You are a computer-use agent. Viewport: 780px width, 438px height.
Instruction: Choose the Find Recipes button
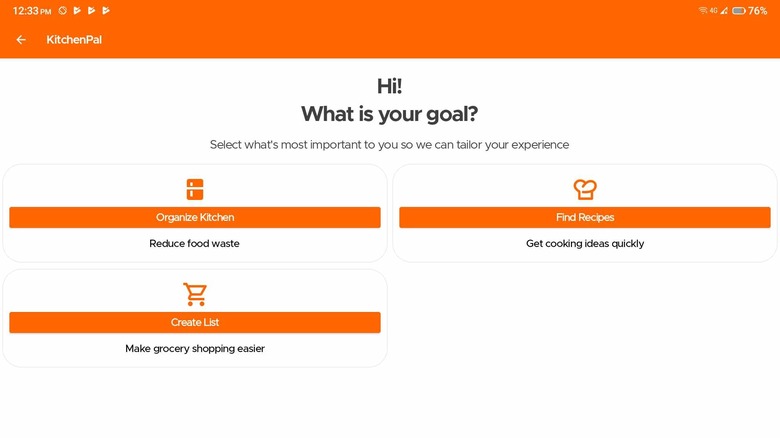[x=585, y=217]
